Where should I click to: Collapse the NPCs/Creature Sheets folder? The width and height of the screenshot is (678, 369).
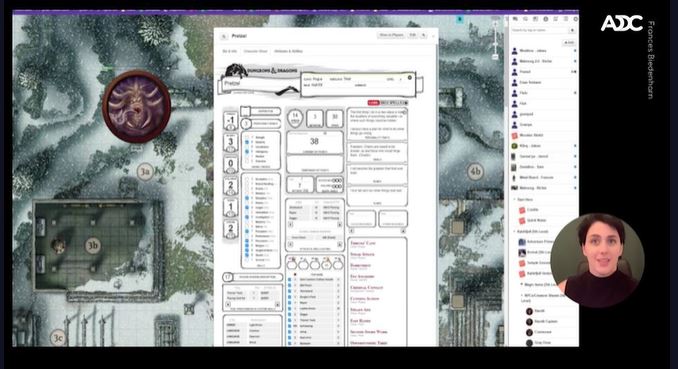(522, 295)
